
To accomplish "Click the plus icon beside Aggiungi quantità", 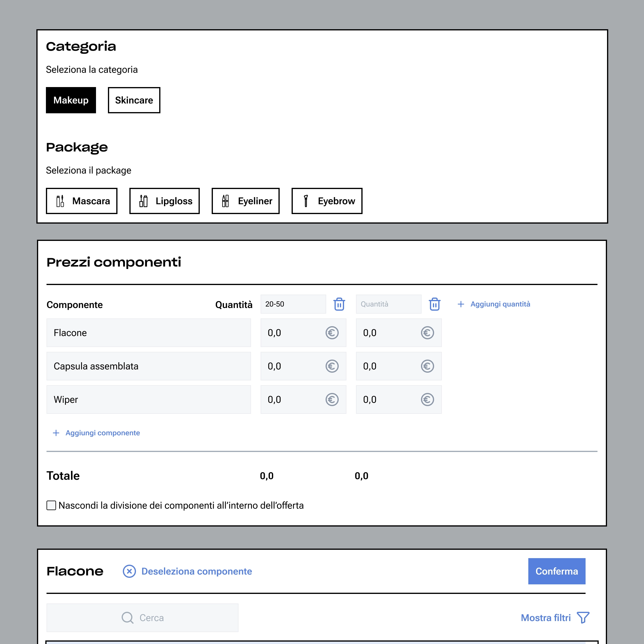I will point(461,304).
